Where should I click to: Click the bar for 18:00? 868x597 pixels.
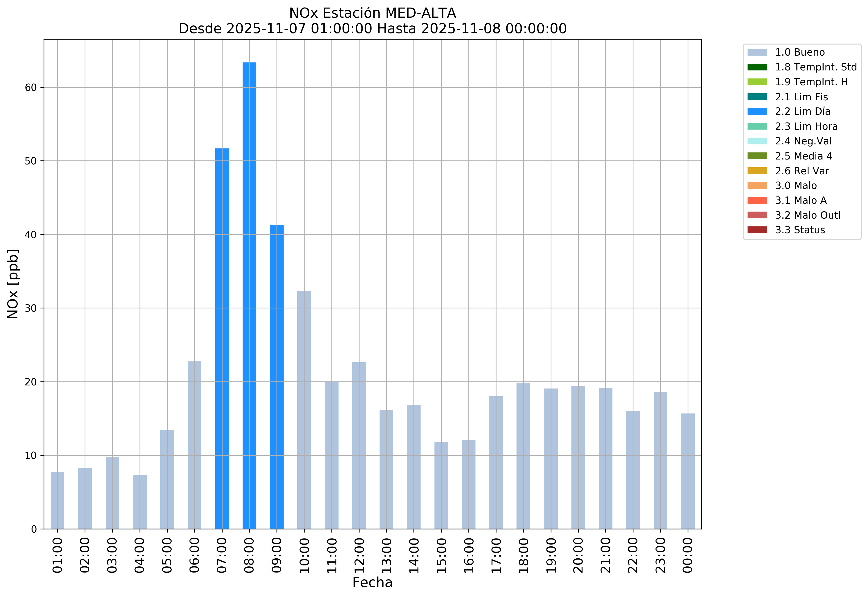click(x=523, y=456)
